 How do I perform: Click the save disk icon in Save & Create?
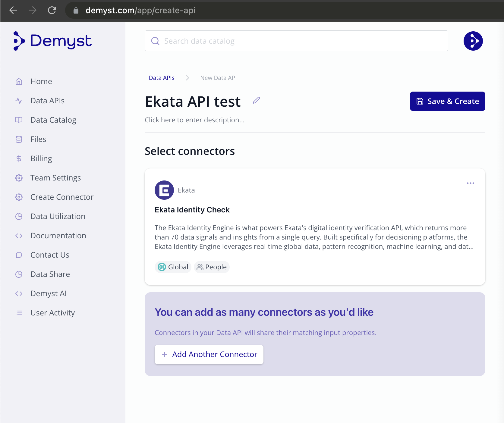420,101
